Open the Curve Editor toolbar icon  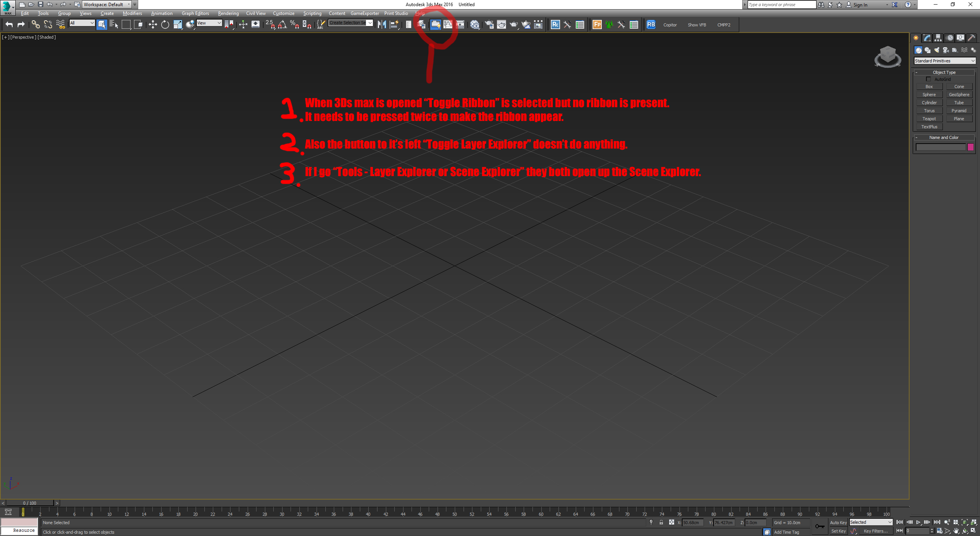coord(448,25)
